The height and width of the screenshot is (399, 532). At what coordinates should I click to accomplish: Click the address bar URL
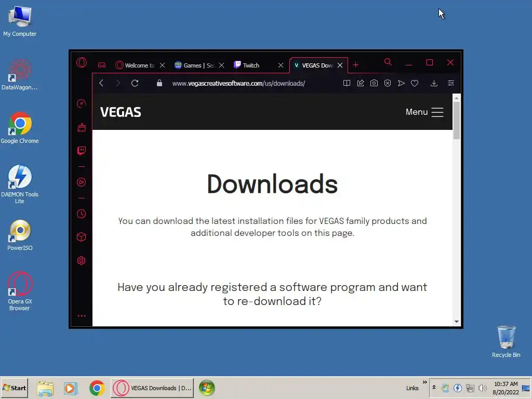[x=238, y=84]
